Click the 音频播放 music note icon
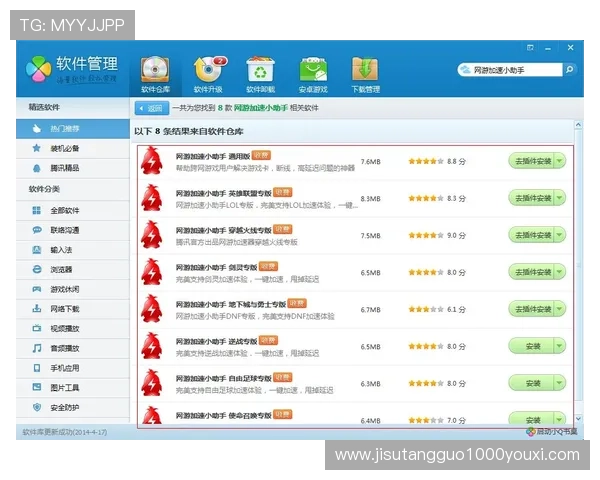Image resolution: width=600 pixels, height=480 pixels. tap(37, 348)
